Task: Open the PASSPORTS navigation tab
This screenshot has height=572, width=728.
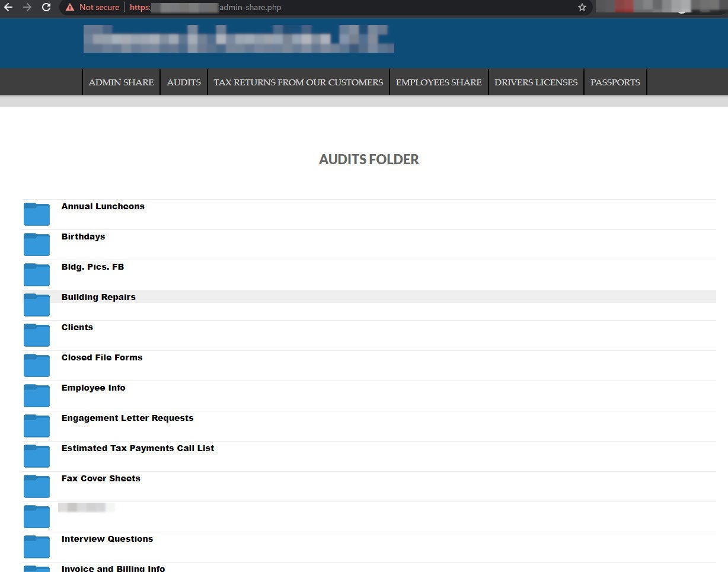Action: coord(615,82)
